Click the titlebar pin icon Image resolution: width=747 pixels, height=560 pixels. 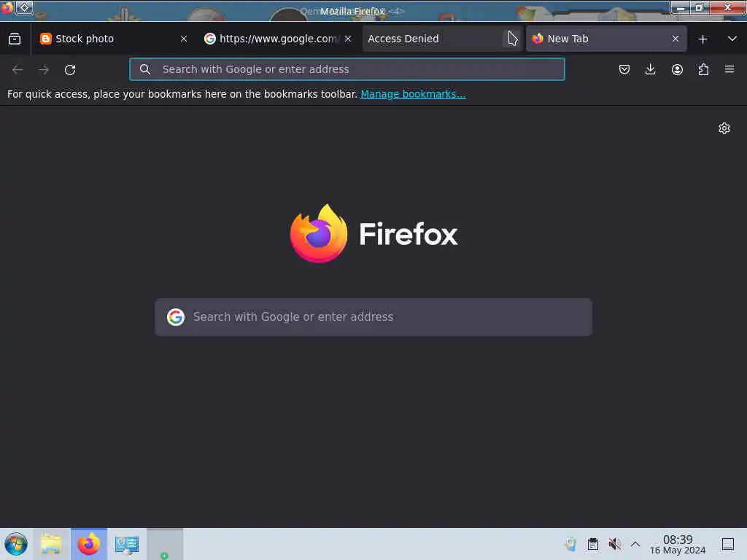click(24, 7)
